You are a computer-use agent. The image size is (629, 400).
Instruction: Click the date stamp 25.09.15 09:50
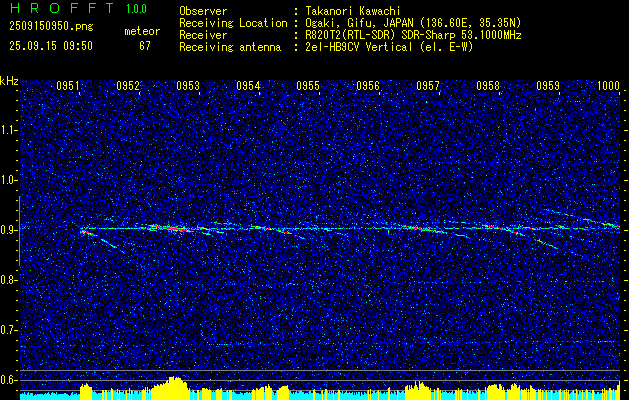(51, 46)
